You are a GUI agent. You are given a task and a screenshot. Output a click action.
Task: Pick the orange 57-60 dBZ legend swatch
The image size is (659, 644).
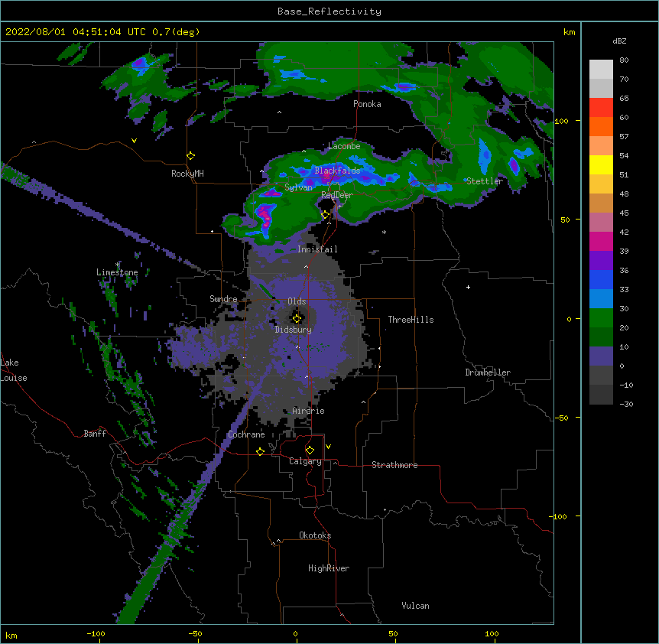pos(601,126)
